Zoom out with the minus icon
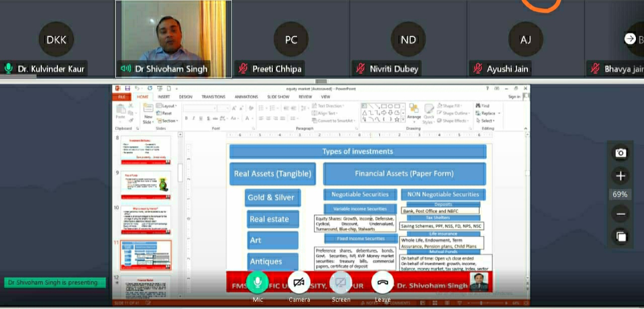Screen dimensions: 644x309 click(620, 214)
